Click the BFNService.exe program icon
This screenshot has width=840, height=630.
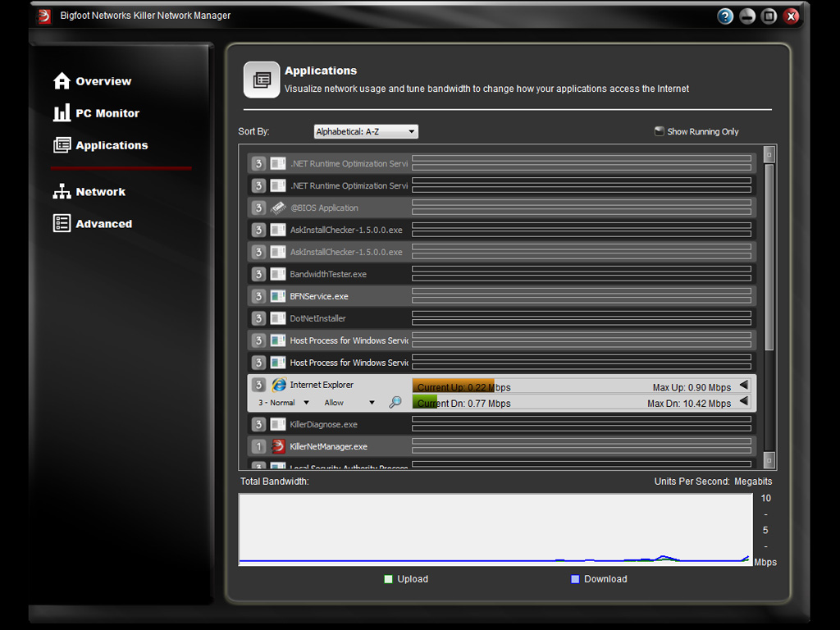point(278,295)
